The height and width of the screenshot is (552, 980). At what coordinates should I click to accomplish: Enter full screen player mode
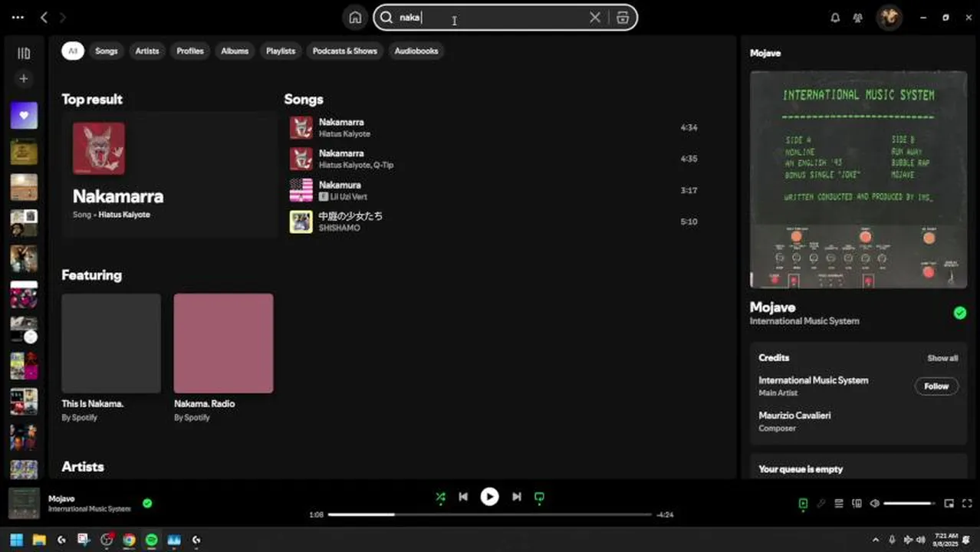pyautogui.click(x=967, y=504)
